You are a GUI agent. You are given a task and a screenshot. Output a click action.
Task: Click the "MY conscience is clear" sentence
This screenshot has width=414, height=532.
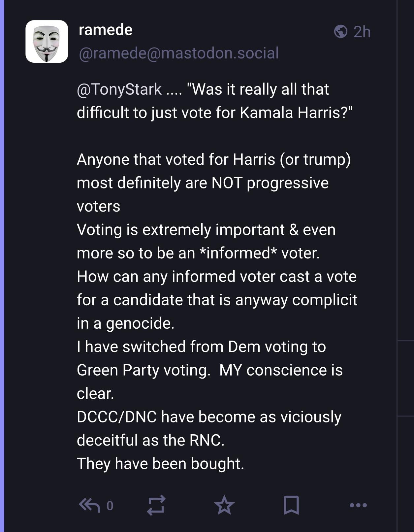click(280, 370)
